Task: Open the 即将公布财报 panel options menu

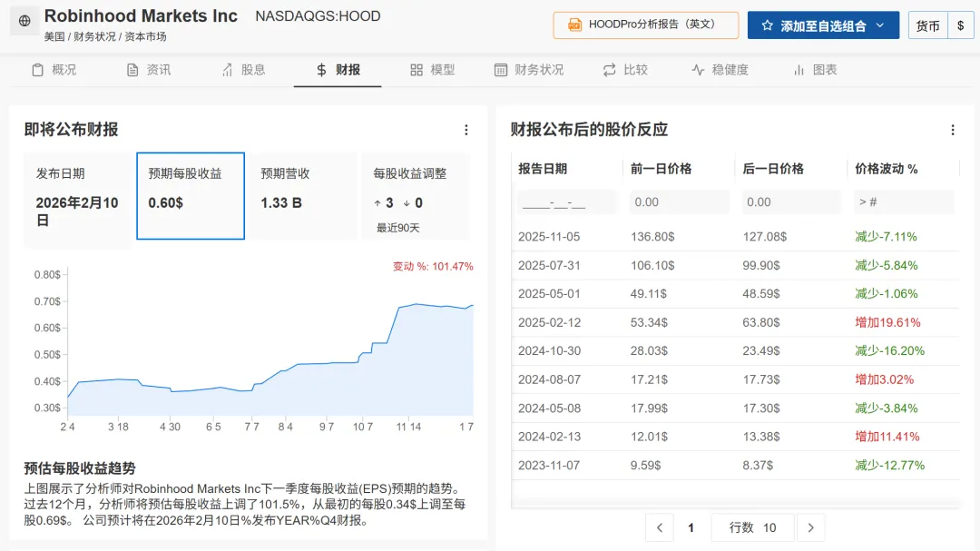Action: point(466,130)
